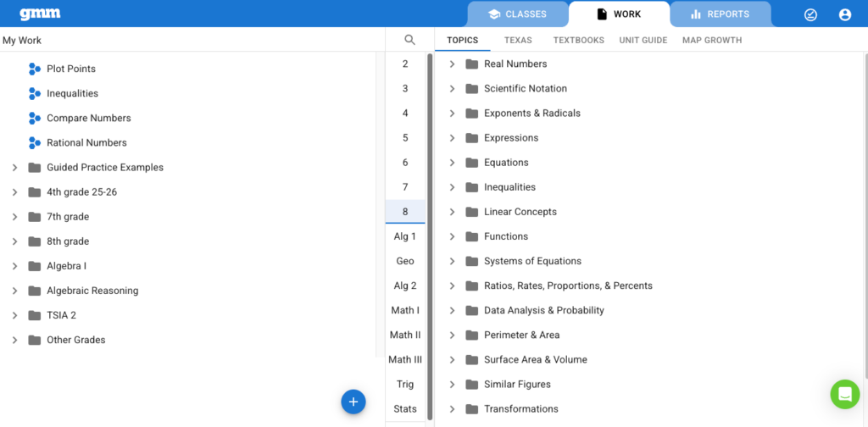Select the Textbooks tab
Image resolution: width=868 pixels, height=427 pixels.
(578, 40)
